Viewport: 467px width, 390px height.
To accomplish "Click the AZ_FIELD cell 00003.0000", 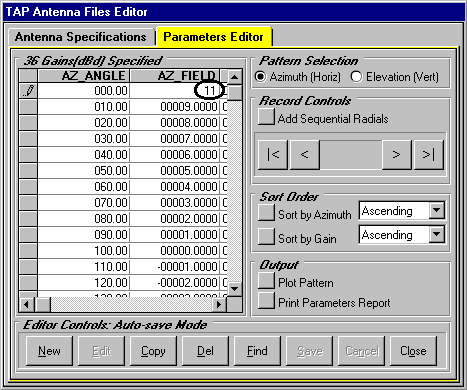I will [x=174, y=203].
